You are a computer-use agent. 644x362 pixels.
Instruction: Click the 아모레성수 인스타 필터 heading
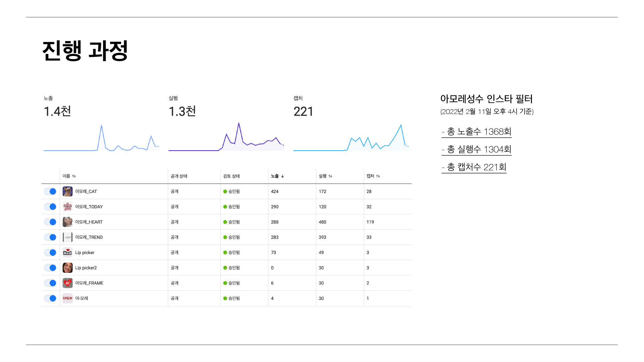click(486, 99)
